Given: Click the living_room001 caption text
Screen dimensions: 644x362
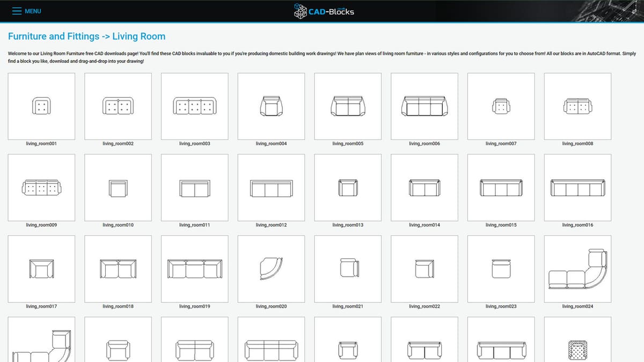Looking at the screenshot, I should click(x=41, y=144).
